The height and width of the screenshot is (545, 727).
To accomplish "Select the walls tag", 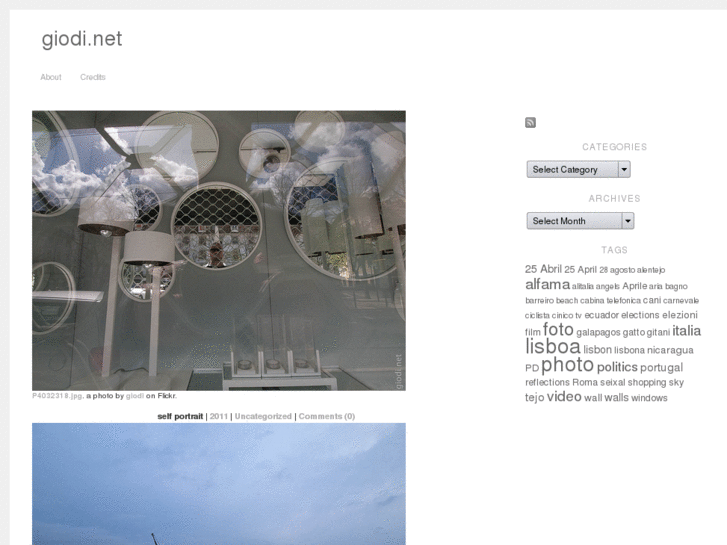I will 616,398.
